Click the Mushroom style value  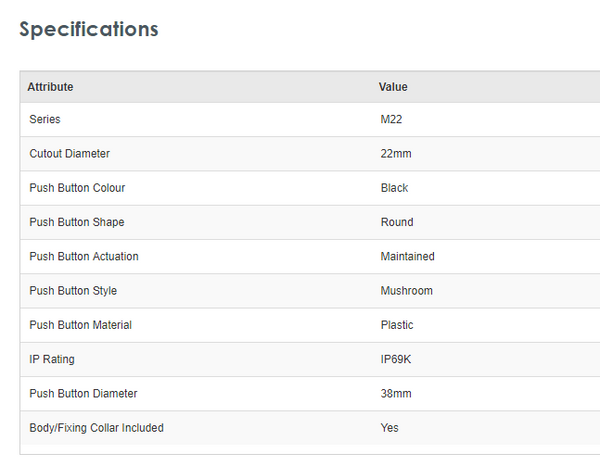click(x=407, y=291)
